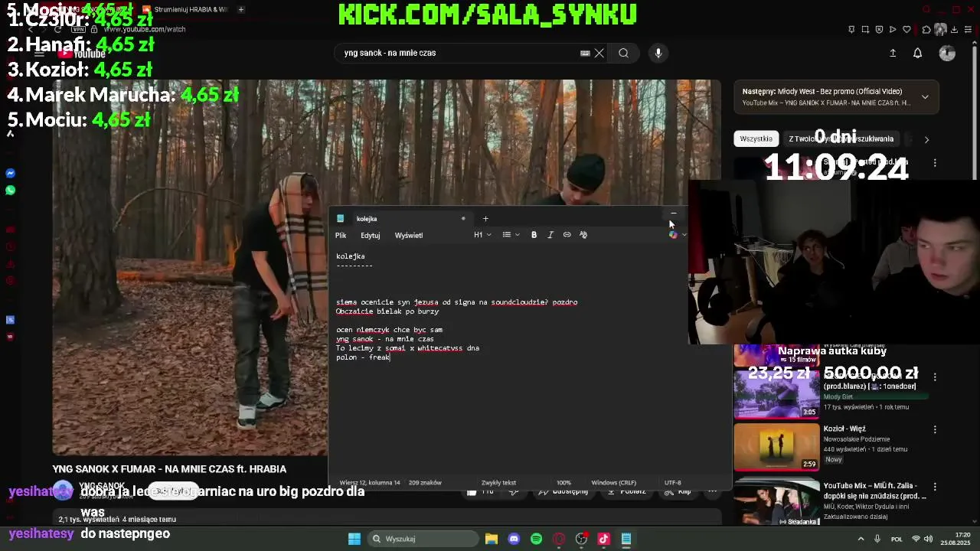Open the 'Zwykły tekst' format selector

(498, 483)
